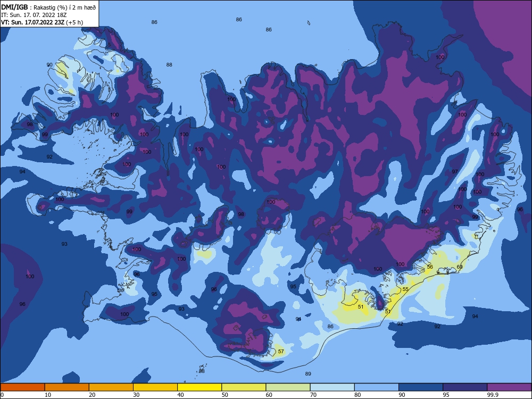Click the value 60 on the southeast coast
Screen dimensions: 532x399
coord(460,267)
